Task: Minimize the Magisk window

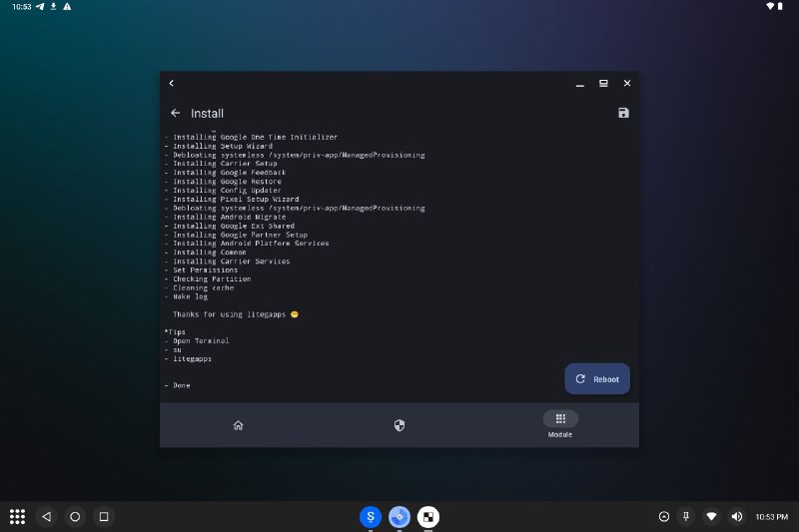Action: pyautogui.click(x=580, y=84)
